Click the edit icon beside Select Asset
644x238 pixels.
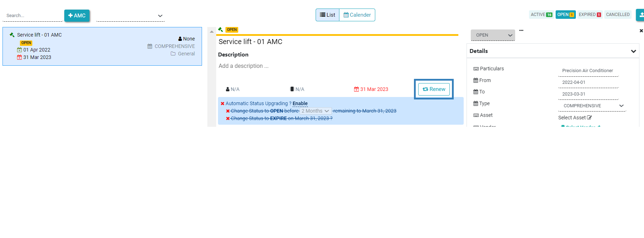589,118
